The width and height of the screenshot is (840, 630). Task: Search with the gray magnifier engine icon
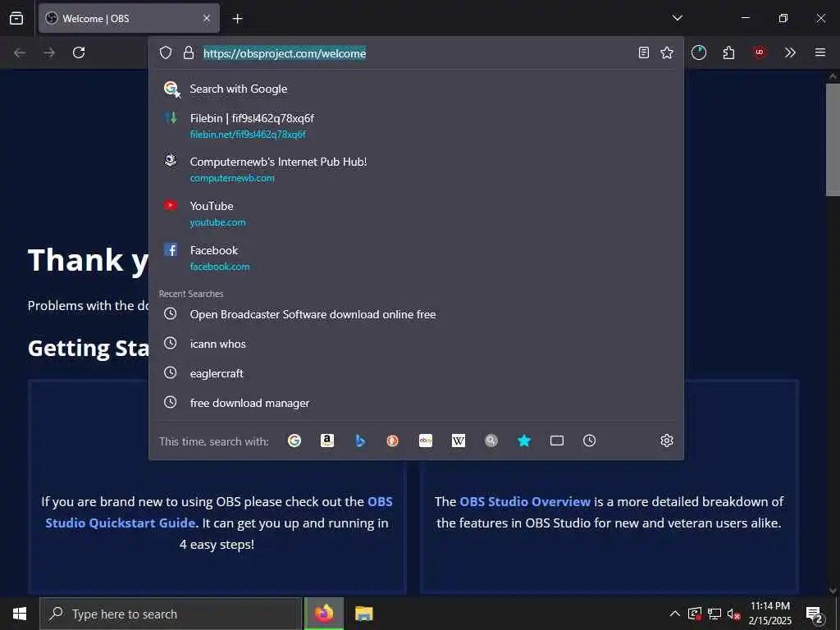click(491, 441)
